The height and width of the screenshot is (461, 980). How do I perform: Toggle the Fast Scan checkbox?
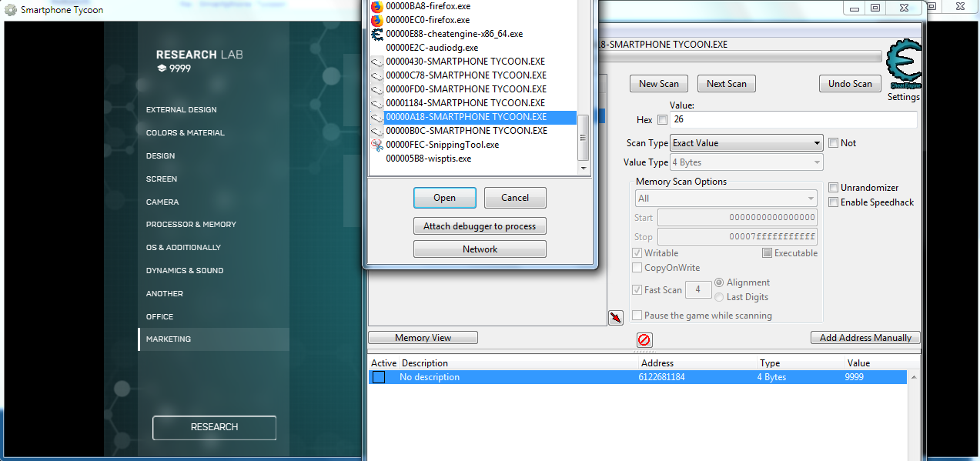coord(637,290)
